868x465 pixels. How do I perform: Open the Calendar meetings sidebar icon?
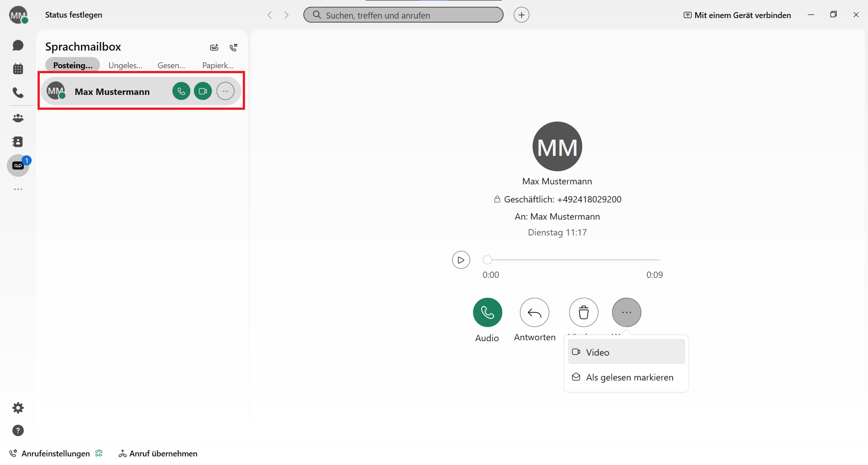click(18, 69)
